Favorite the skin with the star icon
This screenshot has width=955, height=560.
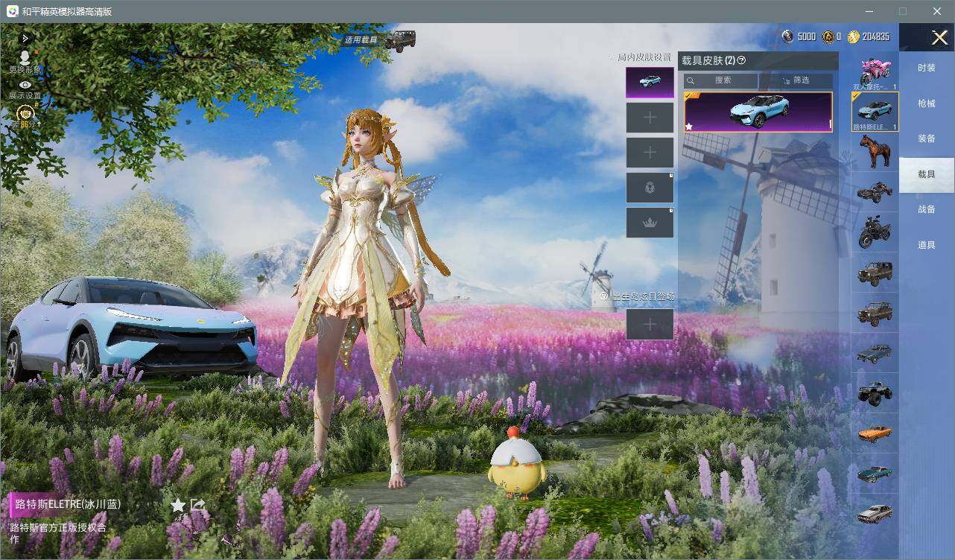pos(178,506)
